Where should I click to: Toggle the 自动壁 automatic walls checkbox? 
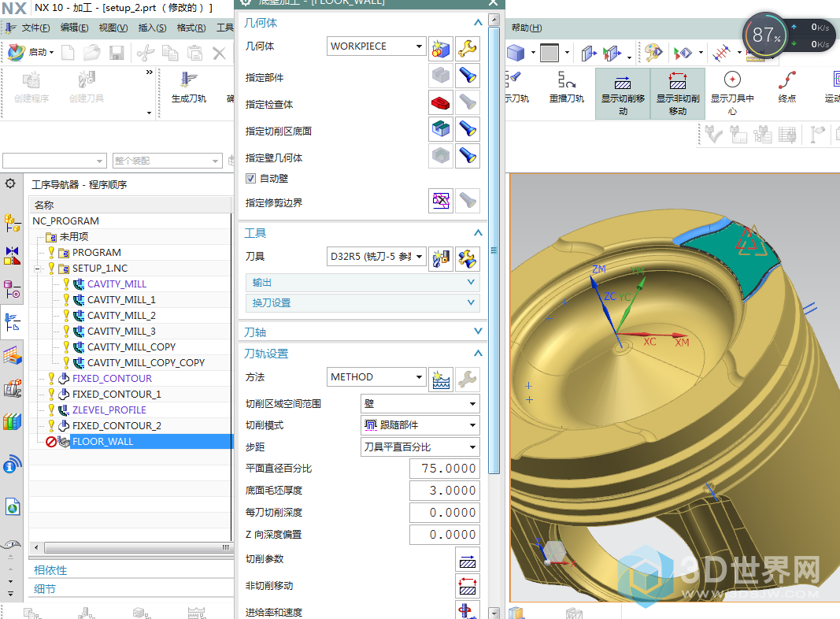click(x=250, y=179)
